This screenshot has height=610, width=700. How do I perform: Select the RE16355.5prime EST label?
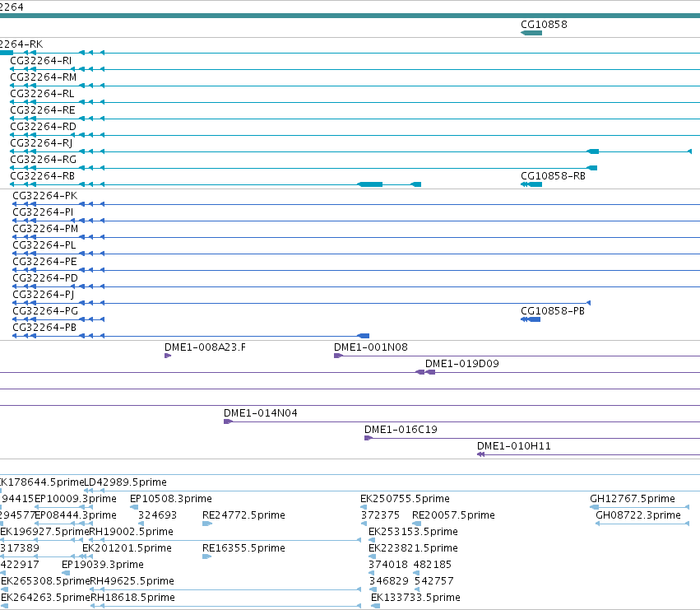point(243,549)
